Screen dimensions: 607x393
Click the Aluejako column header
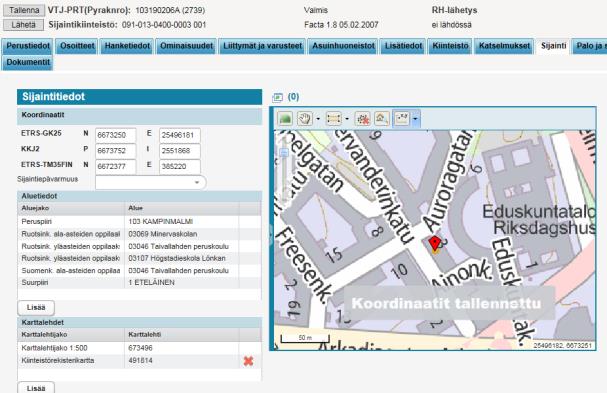click(x=71, y=208)
